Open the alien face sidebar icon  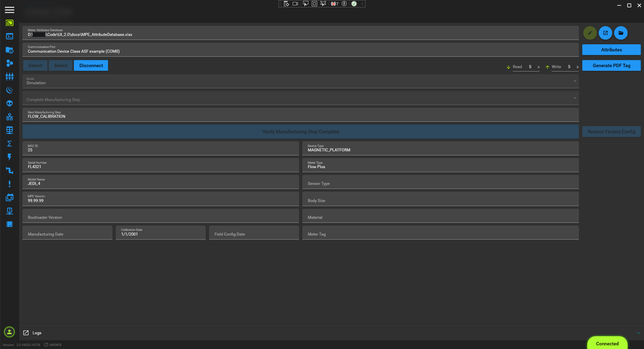[9, 103]
